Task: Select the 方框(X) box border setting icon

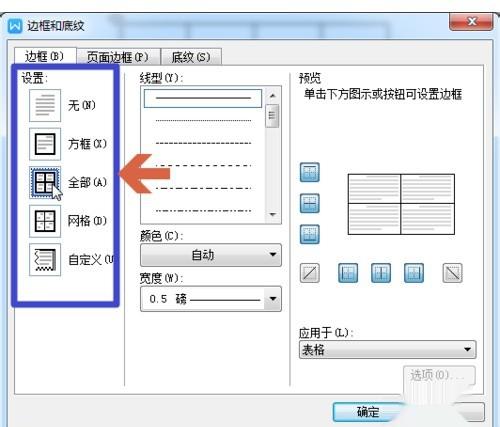Action: tap(45, 144)
